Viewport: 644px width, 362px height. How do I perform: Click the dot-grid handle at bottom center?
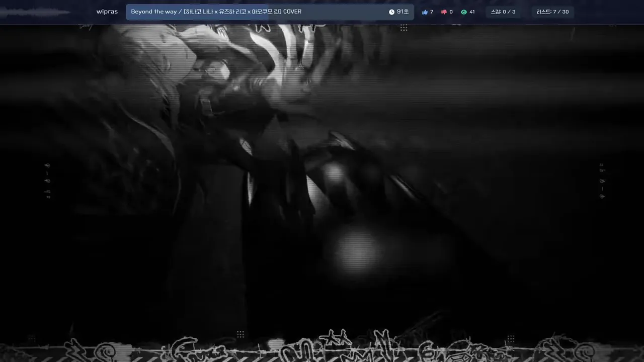coord(240,334)
